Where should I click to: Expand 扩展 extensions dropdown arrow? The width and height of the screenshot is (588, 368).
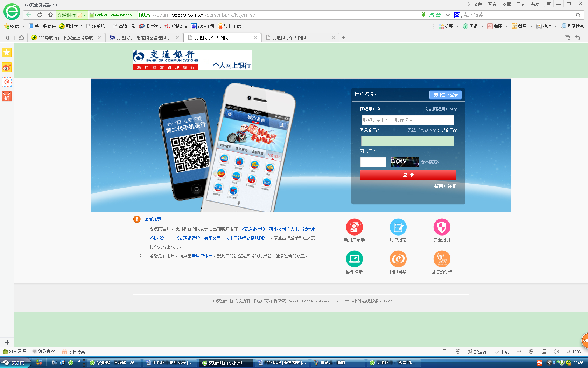click(458, 26)
